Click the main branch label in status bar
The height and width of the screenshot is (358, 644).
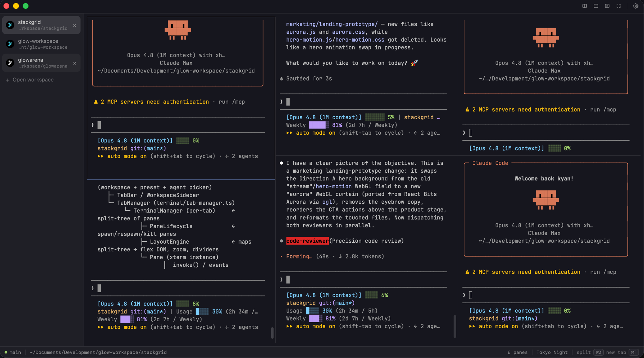click(15, 352)
